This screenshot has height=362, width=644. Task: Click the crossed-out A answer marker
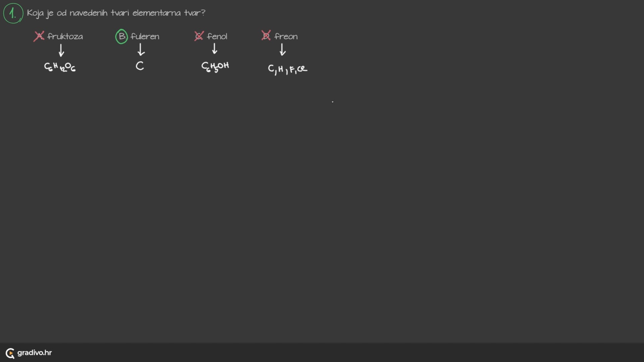pyautogui.click(x=39, y=36)
